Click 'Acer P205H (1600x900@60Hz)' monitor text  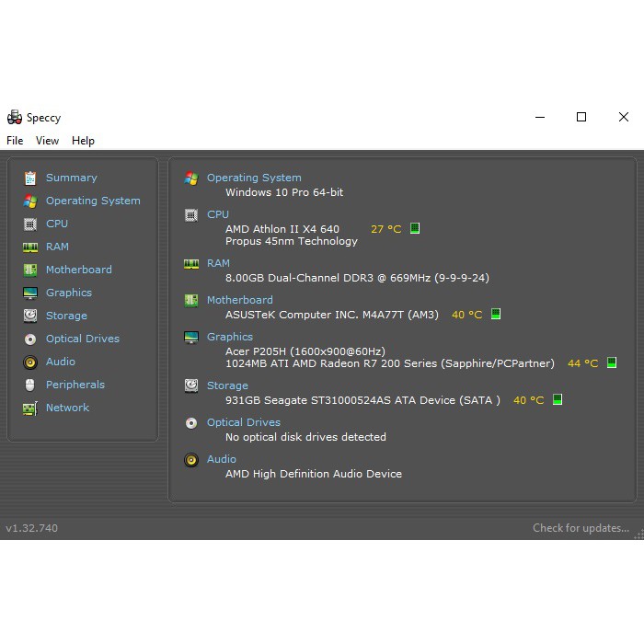point(305,351)
